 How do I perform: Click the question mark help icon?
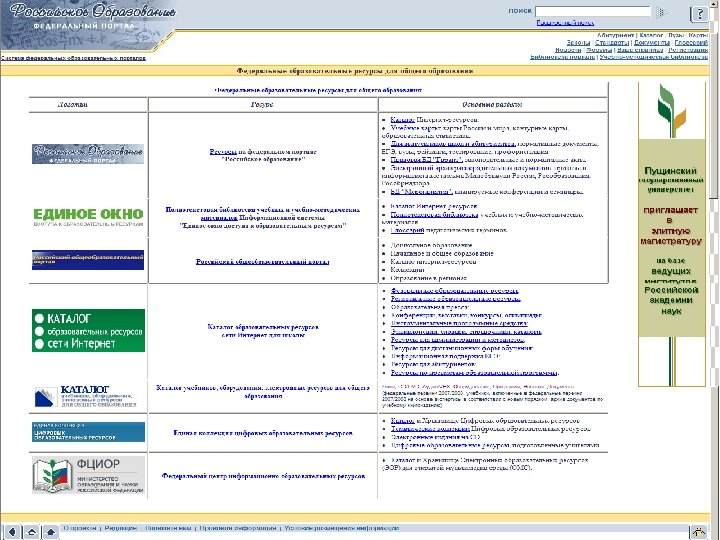[x=699, y=14]
